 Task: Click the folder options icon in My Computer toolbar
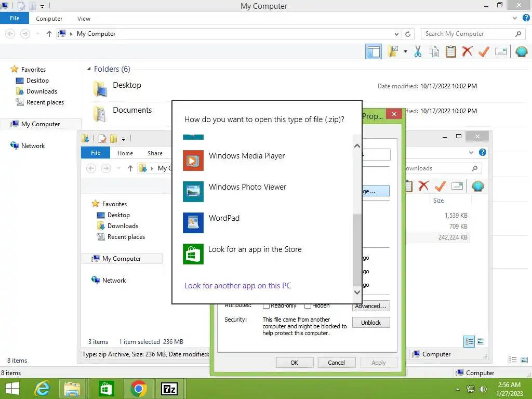click(393, 51)
